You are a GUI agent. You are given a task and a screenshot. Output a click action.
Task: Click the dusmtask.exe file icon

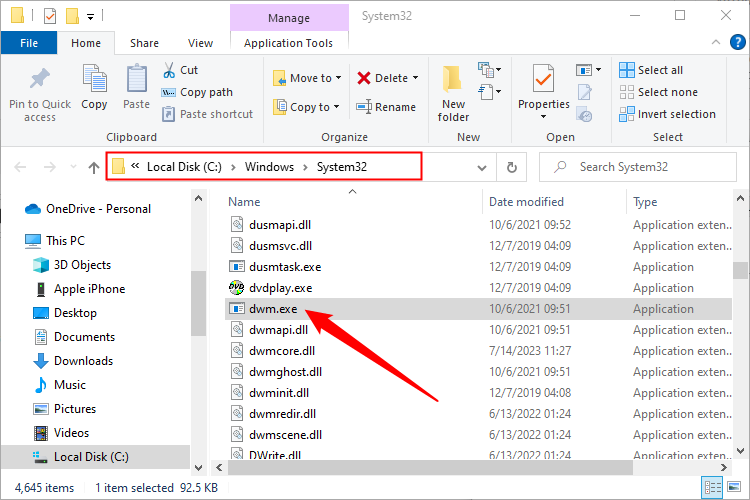point(237,267)
